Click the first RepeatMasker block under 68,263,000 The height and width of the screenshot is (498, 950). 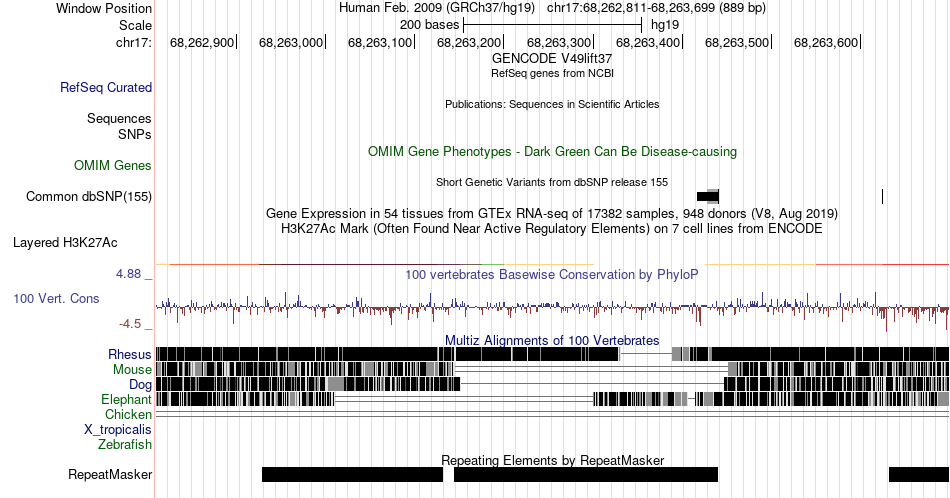tap(353, 474)
